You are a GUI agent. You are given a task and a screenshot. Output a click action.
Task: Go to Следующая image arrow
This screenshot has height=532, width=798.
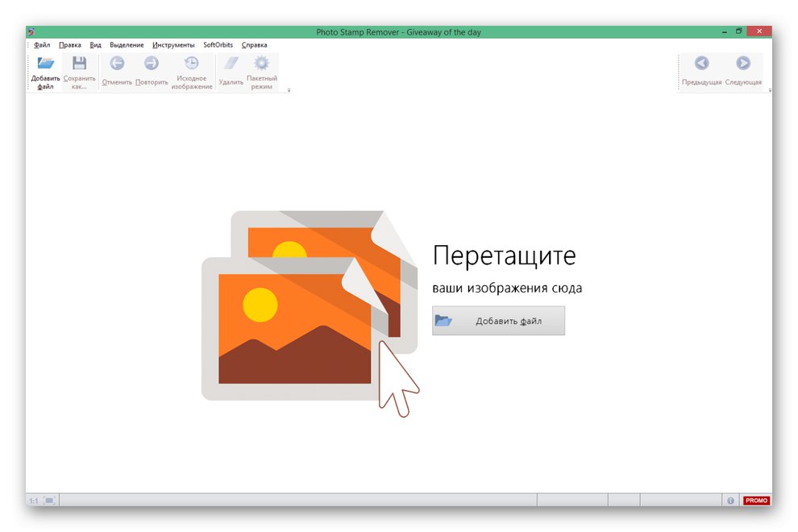pos(743,64)
